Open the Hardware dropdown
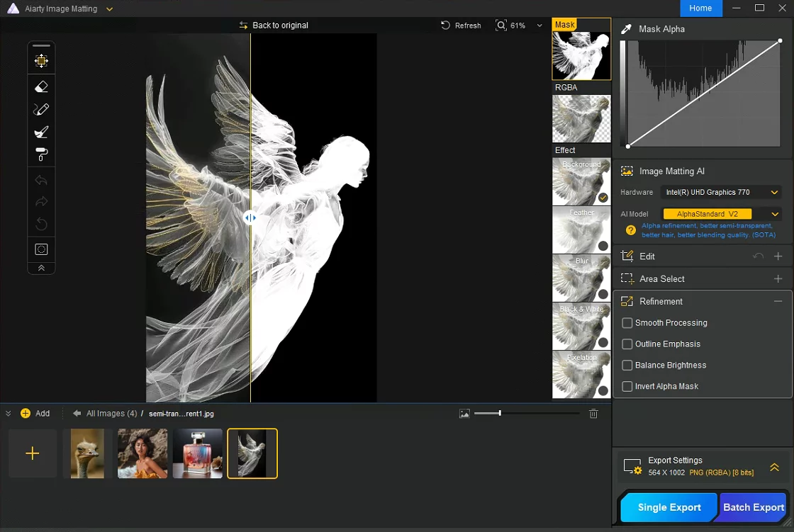The width and height of the screenshot is (794, 532). click(x=721, y=192)
